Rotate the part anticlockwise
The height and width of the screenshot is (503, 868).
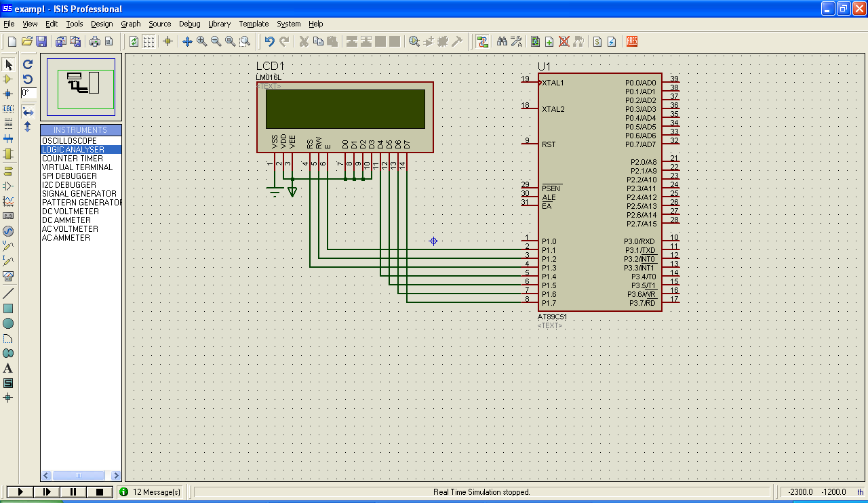pos(28,79)
